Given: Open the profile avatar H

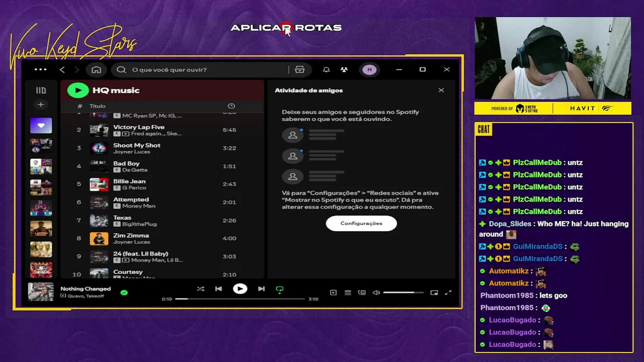Looking at the screenshot, I should coord(370,69).
